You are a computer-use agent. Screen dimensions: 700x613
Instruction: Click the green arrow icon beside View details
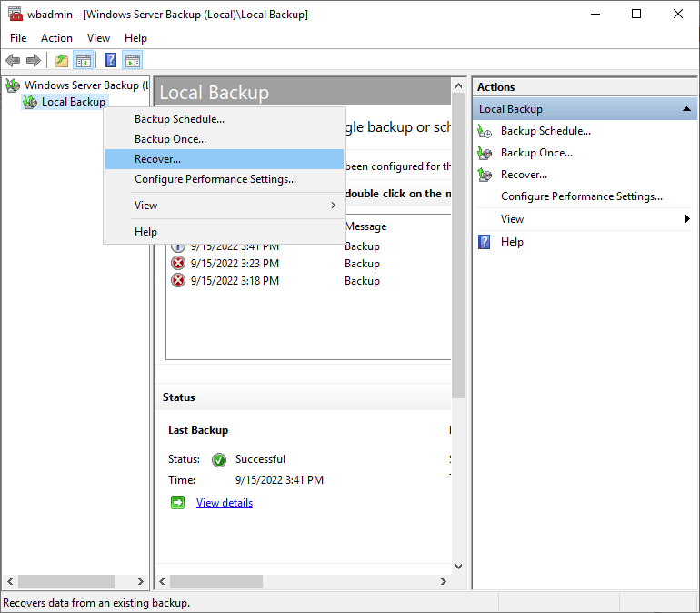177,503
